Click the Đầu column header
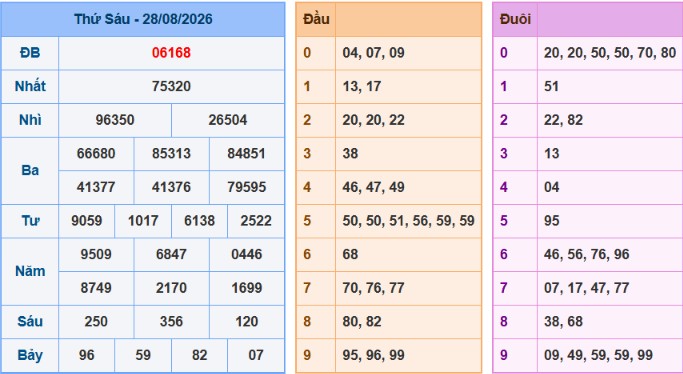 pos(316,19)
